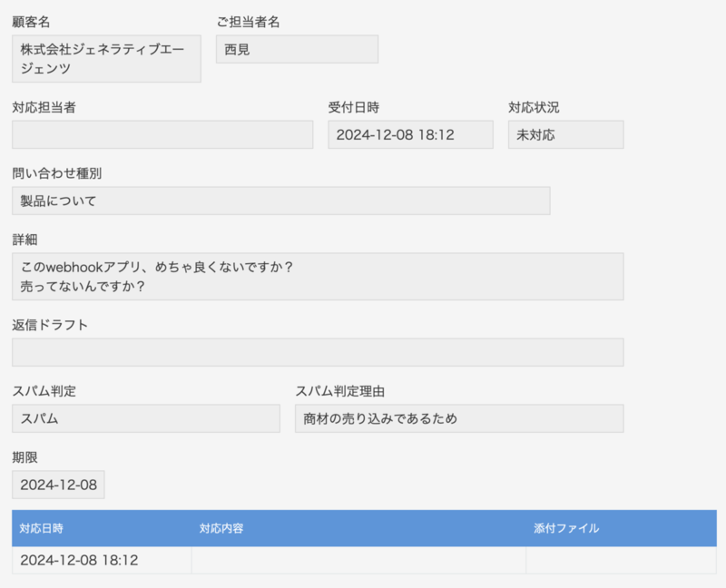This screenshot has width=726, height=588.
Task: Click the スパム判定理由 field with 商材の売り込みであるため
Action: [x=459, y=418]
